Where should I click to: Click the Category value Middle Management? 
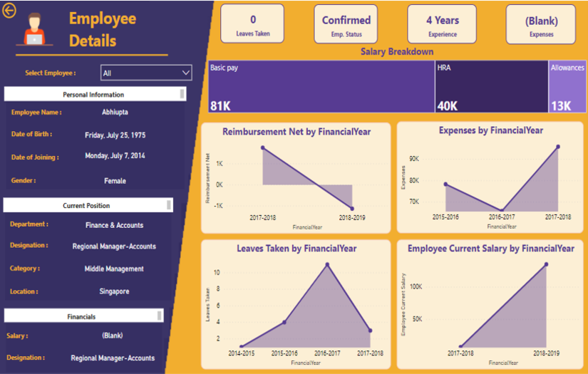(x=114, y=269)
